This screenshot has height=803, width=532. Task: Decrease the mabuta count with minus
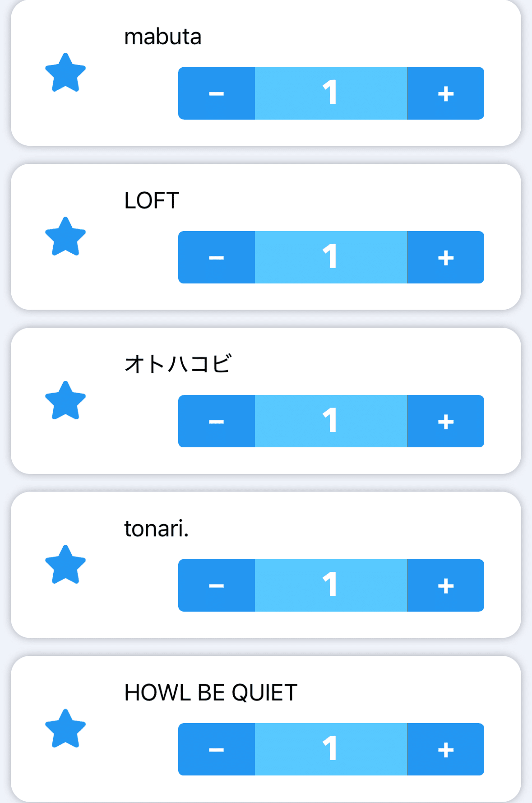[x=217, y=93]
